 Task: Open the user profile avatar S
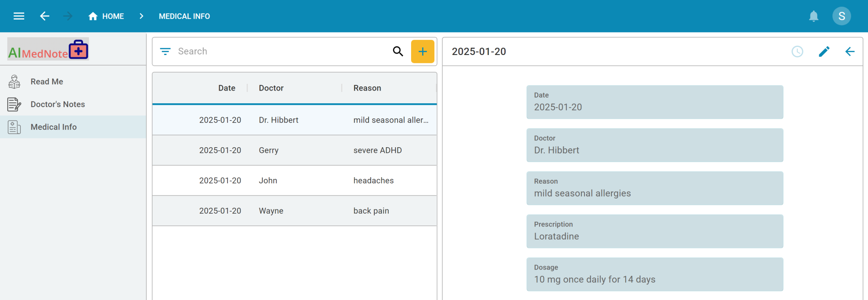(841, 16)
